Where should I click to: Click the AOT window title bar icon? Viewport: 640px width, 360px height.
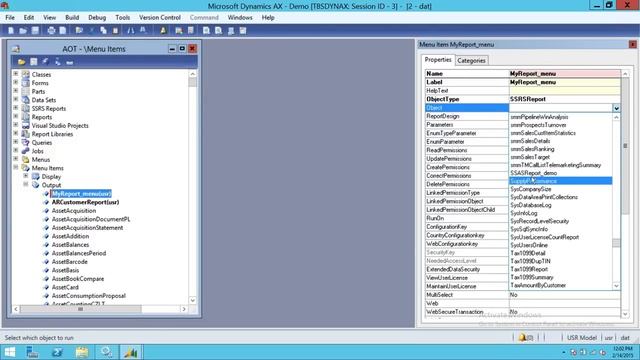click(x=16, y=49)
